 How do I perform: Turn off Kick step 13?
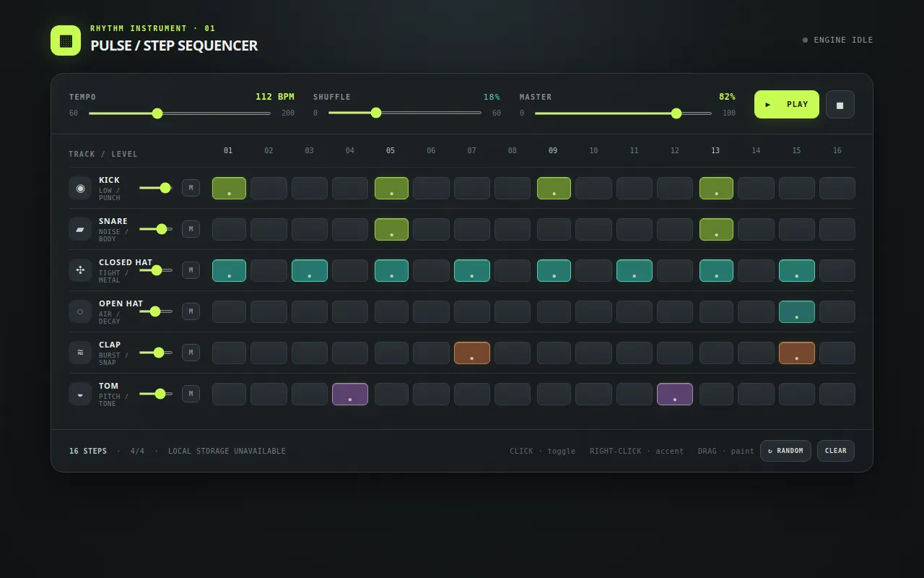click(716, 188)
